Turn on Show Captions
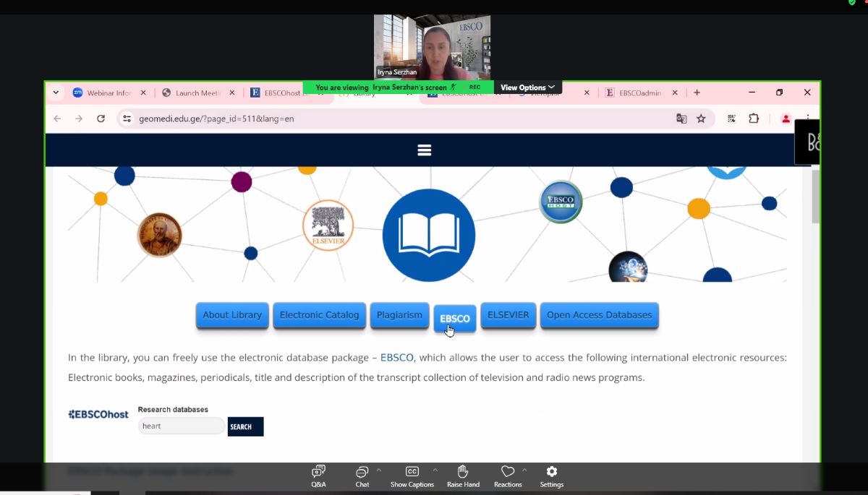The height and width of the screenshot is (495, 868). [x=412, y=476]
